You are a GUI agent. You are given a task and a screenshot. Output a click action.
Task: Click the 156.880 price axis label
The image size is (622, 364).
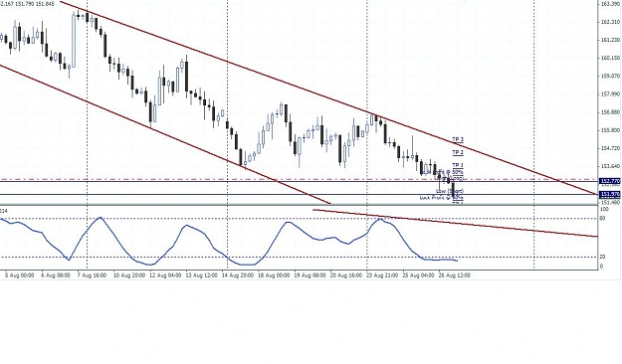[x=610, y=112]
